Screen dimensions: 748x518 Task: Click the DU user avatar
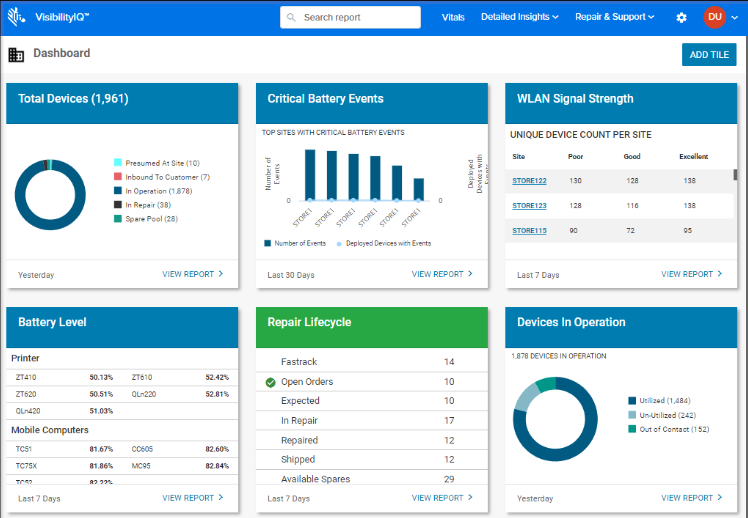click(714, 17)
